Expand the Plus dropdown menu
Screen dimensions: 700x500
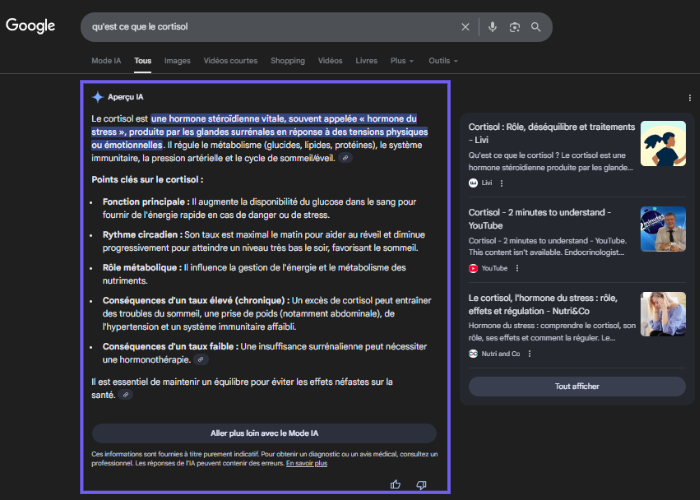(x=402, y=61)
